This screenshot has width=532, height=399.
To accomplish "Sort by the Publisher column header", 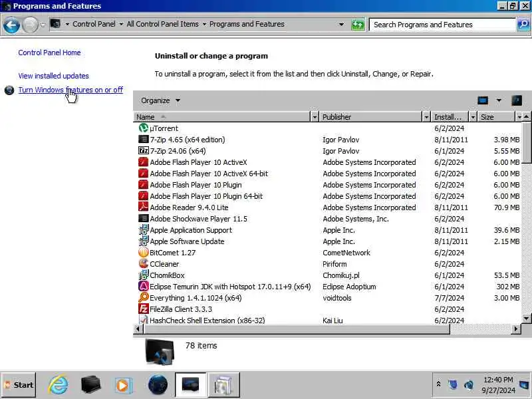I will pyautogui.click(x=371, y=117).
